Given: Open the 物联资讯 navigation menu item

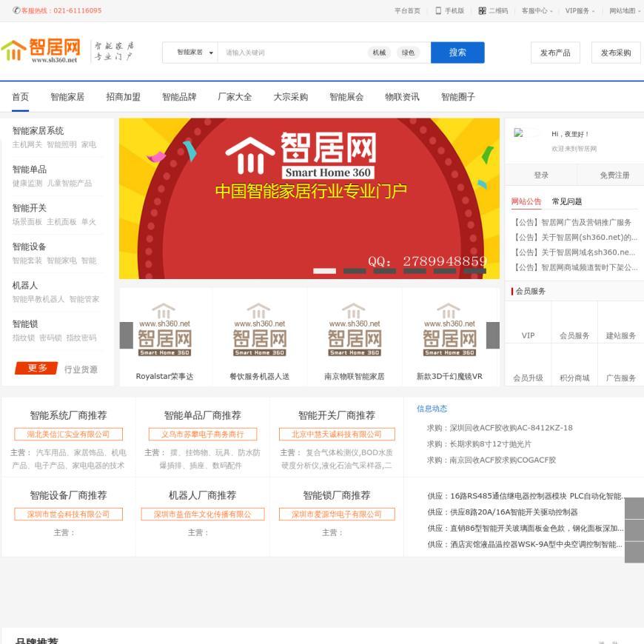Looking at the screenshot, I should pyautogui.click(x=402, y=97).
